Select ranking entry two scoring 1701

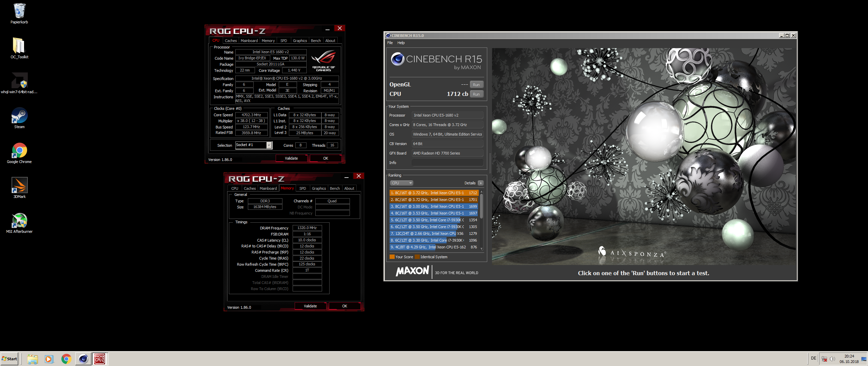click(x=434, y=200)
